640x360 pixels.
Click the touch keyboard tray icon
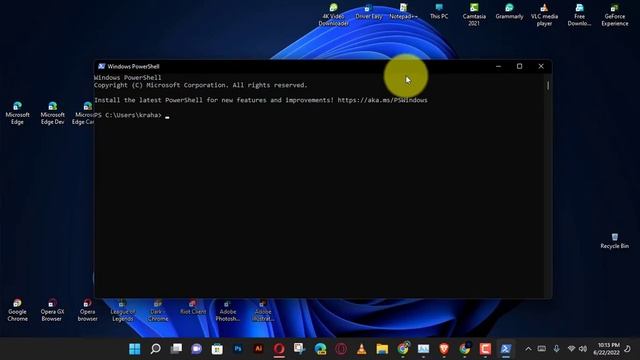[x=542, y=349]
